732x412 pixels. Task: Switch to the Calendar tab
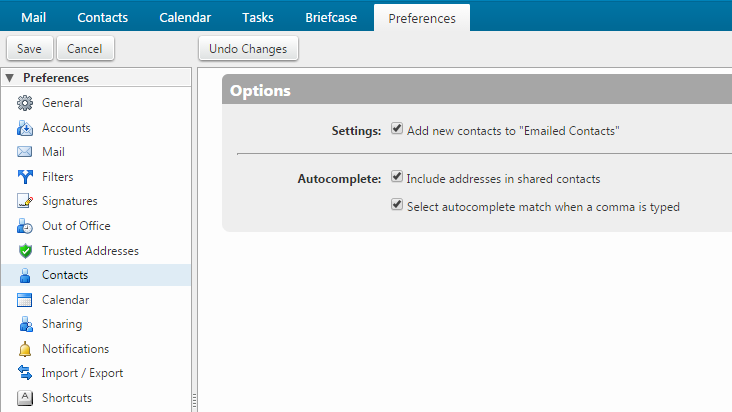(x=185, y=17)
